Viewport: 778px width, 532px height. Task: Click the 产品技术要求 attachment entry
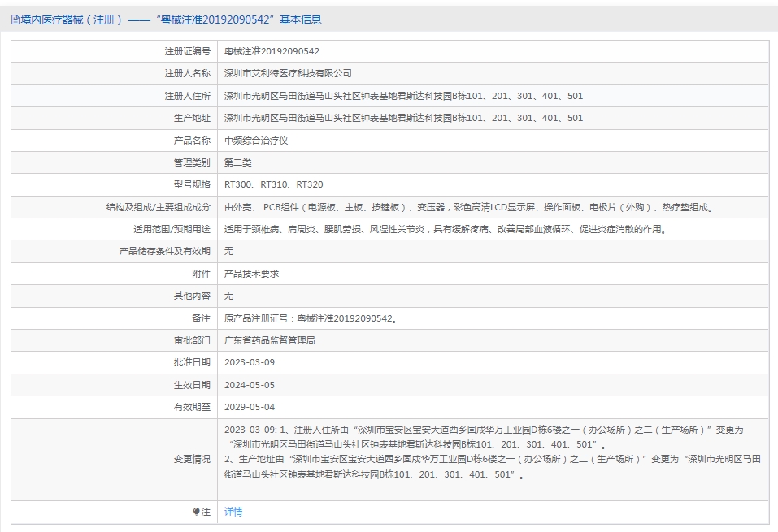pos(251,274)
